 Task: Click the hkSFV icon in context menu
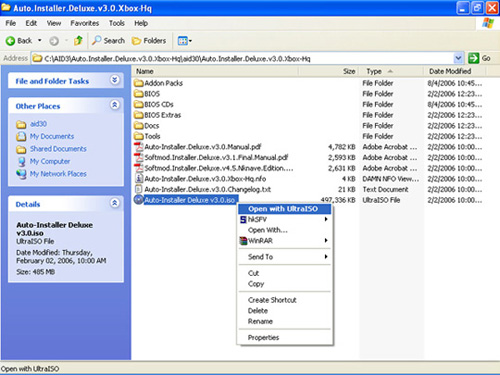[243, 220]
